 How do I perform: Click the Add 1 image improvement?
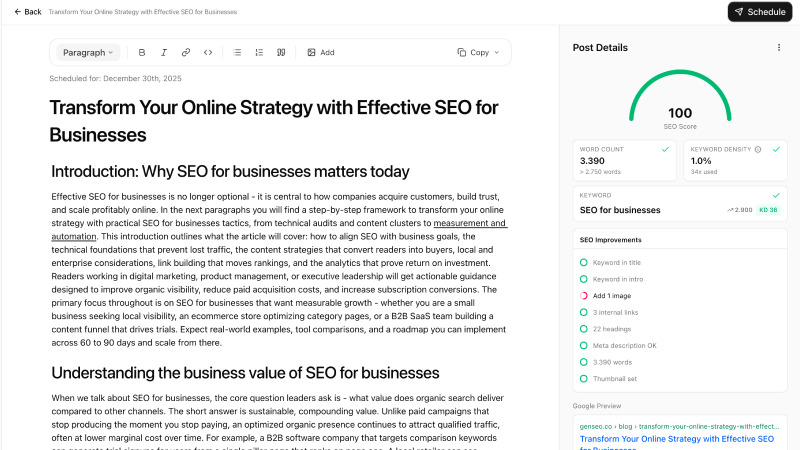pyautogui.click(x=612, y=296)
